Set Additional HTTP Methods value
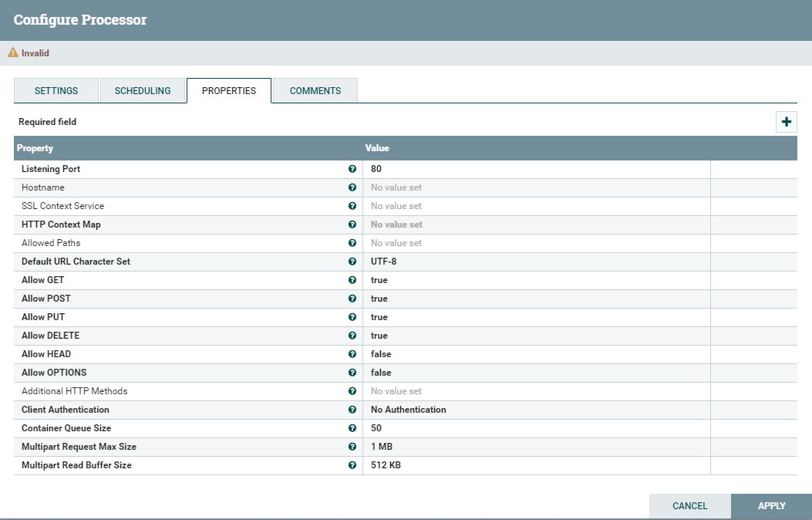The image size is (812, 520). (537, 391)
